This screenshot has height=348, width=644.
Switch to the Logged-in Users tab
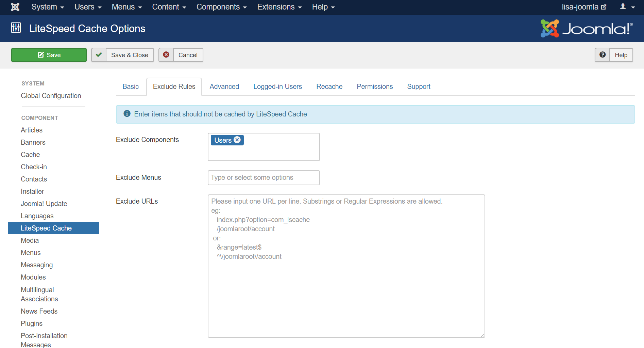coord(277,86)
